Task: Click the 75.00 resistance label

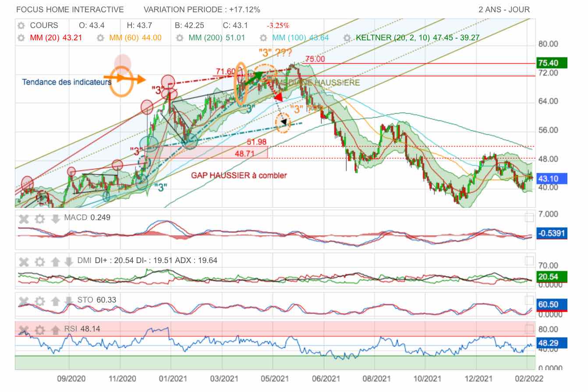Action: pyautogui.click(x=315, y=59)
